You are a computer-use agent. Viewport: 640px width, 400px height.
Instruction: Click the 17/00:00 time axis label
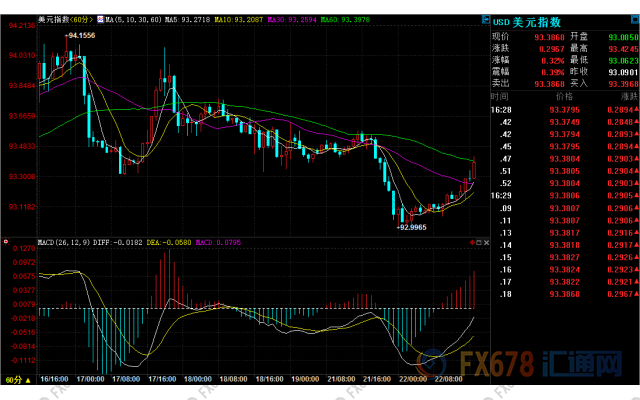90,379
